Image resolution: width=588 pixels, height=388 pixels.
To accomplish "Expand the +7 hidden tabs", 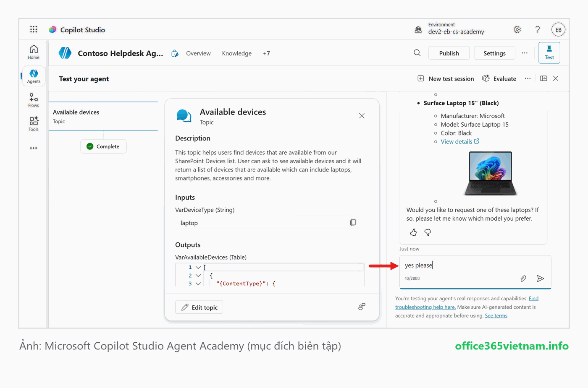I will coord(266,53).
